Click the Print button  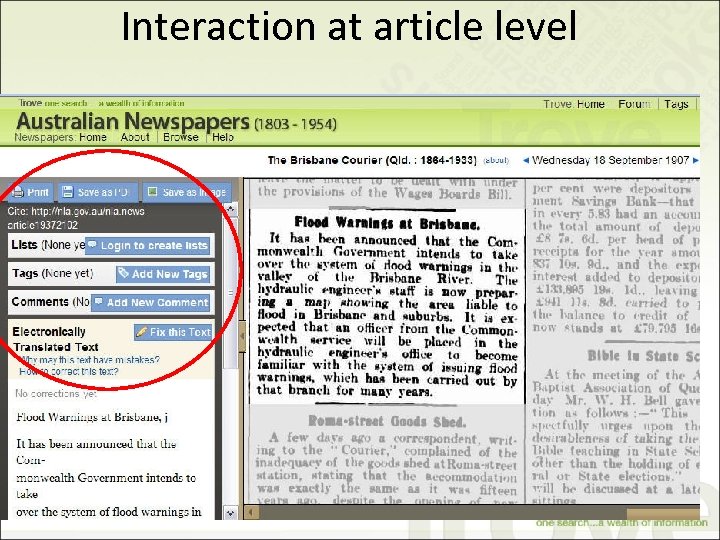tap(30, 192)
